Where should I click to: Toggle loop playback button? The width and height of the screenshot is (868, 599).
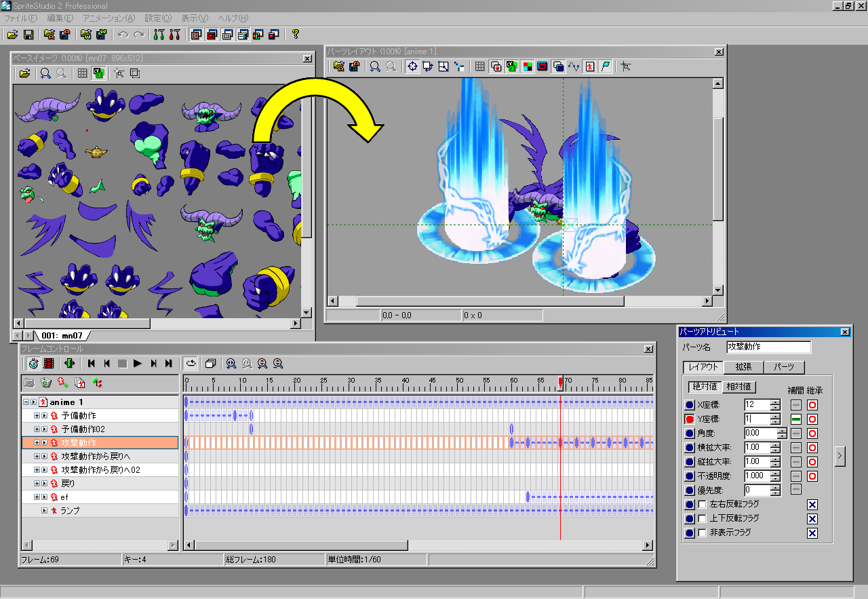pyautogui.click(x=191, y=364)
